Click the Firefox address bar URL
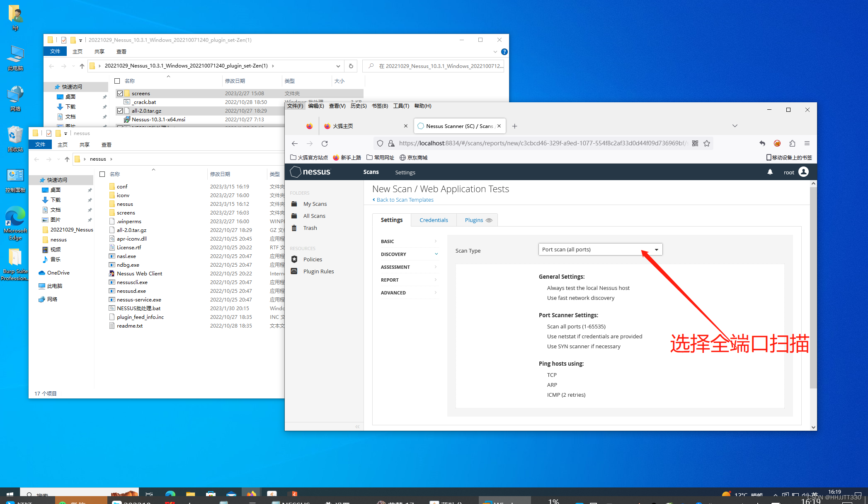The width and height of the screenshot is (868, 504). point(539,143)
